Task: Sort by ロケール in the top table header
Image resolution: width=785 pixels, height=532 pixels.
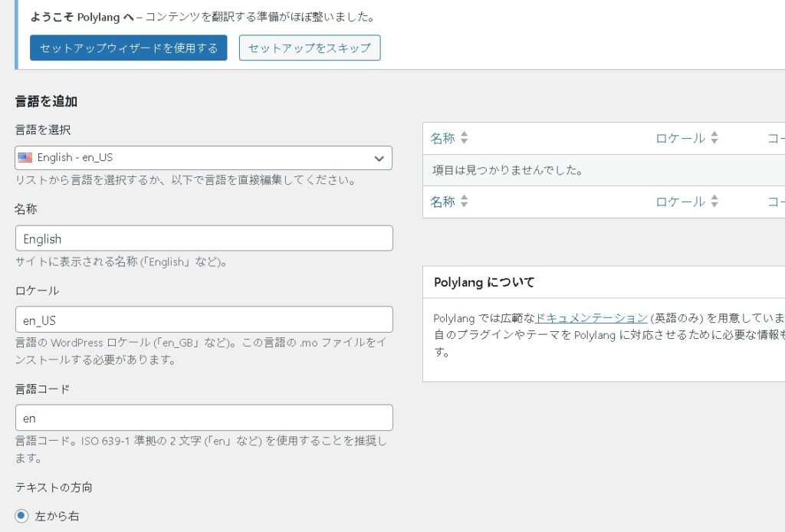Action: pyautogui.click(x=680, y=139)
